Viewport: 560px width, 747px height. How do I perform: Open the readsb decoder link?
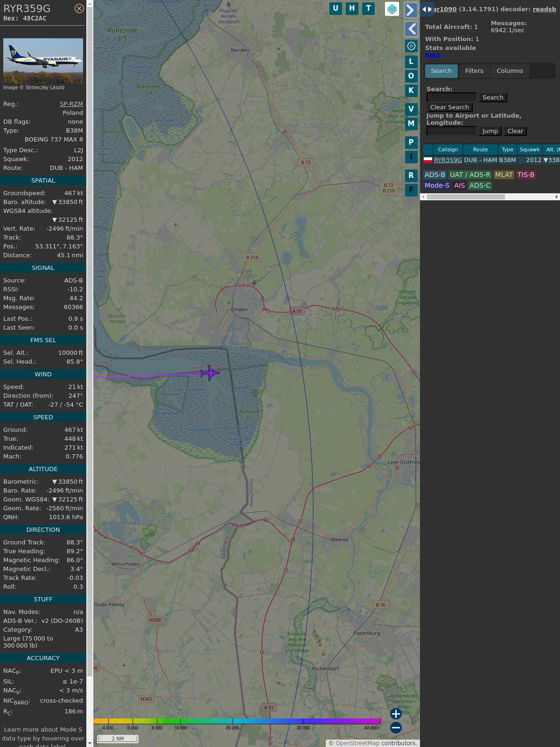coord(544,9)
